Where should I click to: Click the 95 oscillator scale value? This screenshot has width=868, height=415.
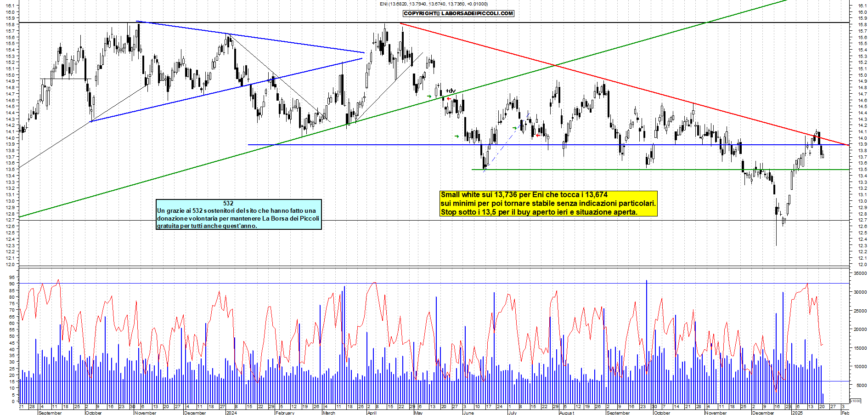[12, 277]
